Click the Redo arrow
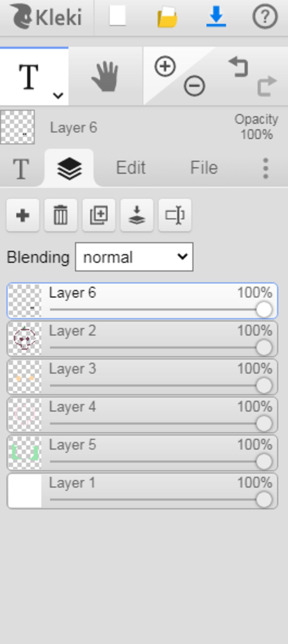This screenshot has width=288, height=644. click(267, 85)
